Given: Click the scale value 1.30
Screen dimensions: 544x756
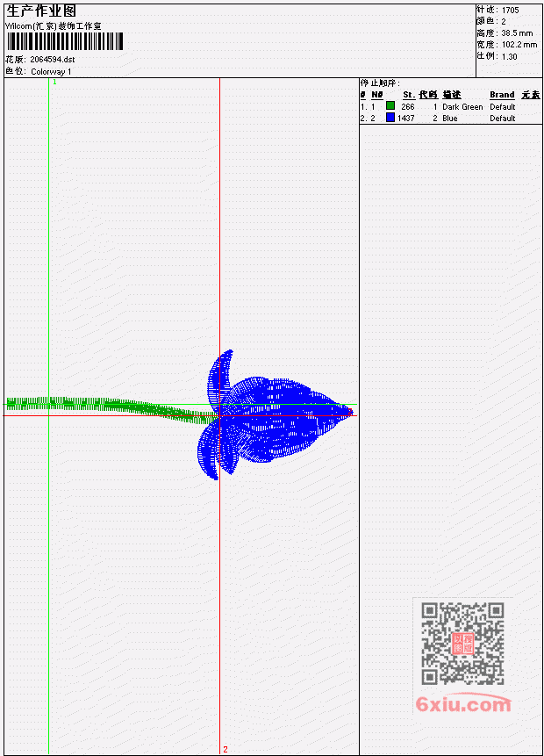Looking at the screenshot, I should (509, 56).
